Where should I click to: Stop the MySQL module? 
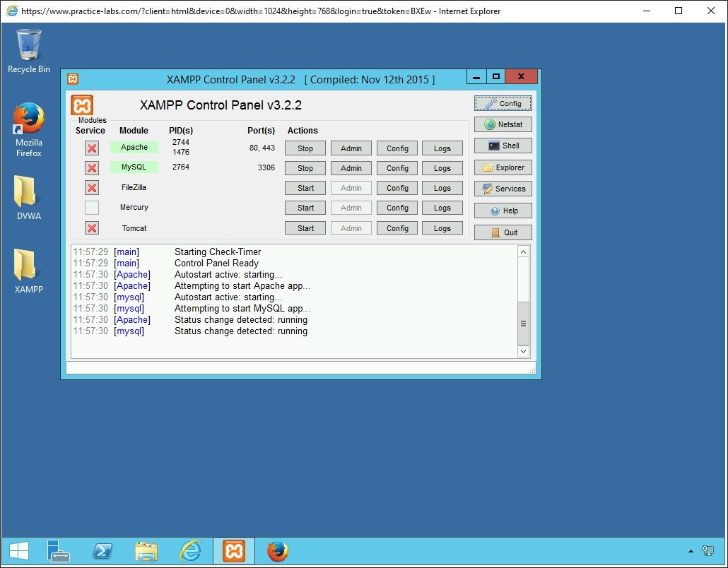pos(305,168)
